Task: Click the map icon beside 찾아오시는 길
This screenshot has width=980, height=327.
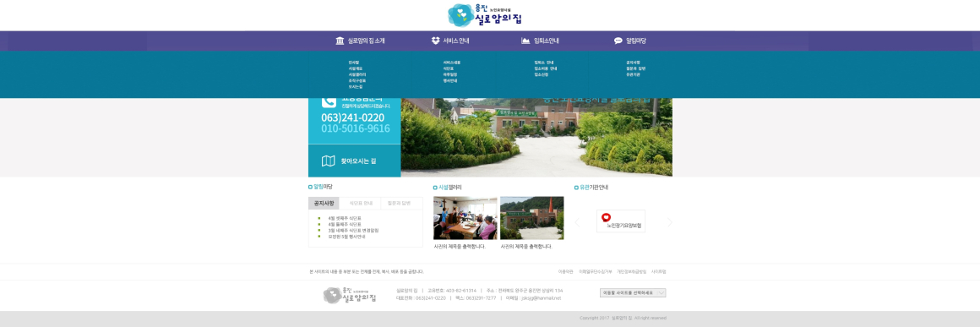Action: (328, 161)
